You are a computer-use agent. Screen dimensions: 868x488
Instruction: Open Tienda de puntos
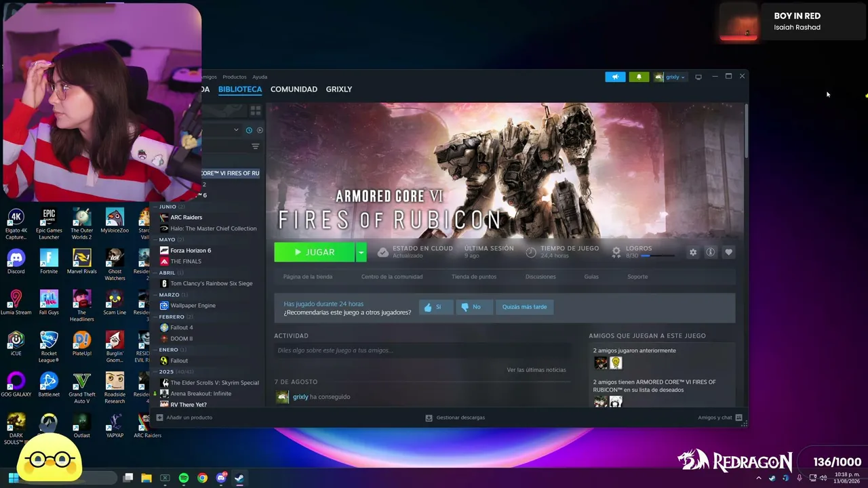click(474, 277)
